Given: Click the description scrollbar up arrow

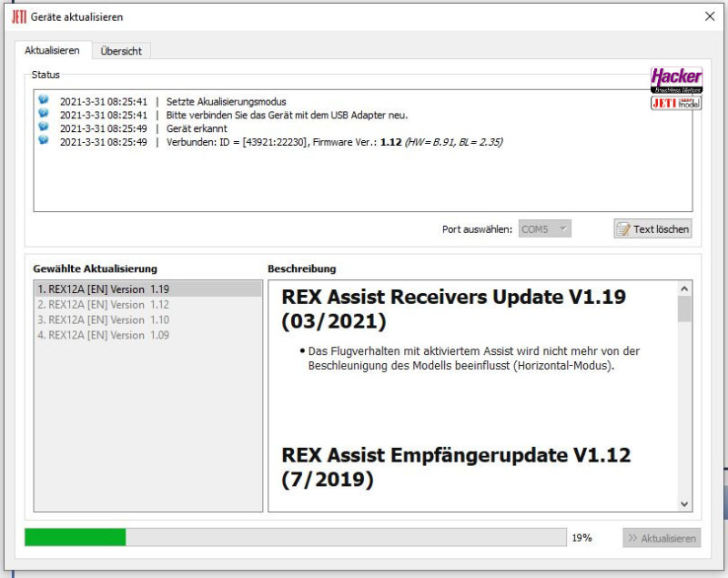Looking at the screenshot, I should click(684, 289).
